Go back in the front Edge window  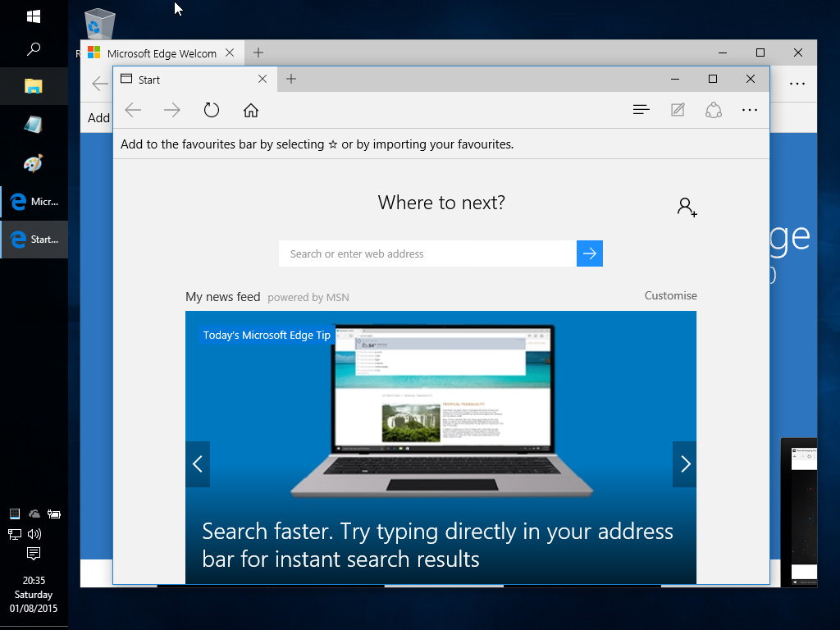(x=133, y=111)
